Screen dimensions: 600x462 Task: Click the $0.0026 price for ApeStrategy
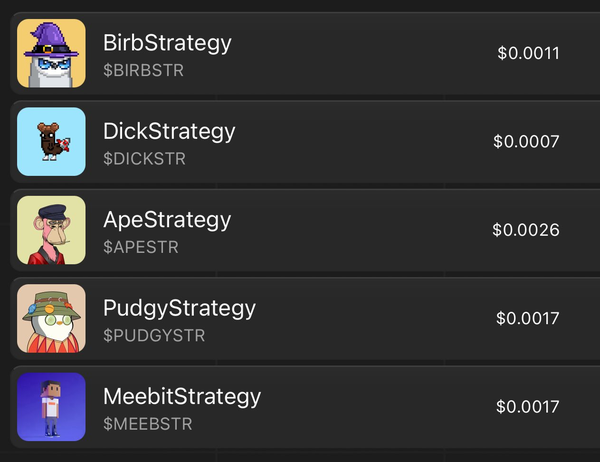click(525, 230)
